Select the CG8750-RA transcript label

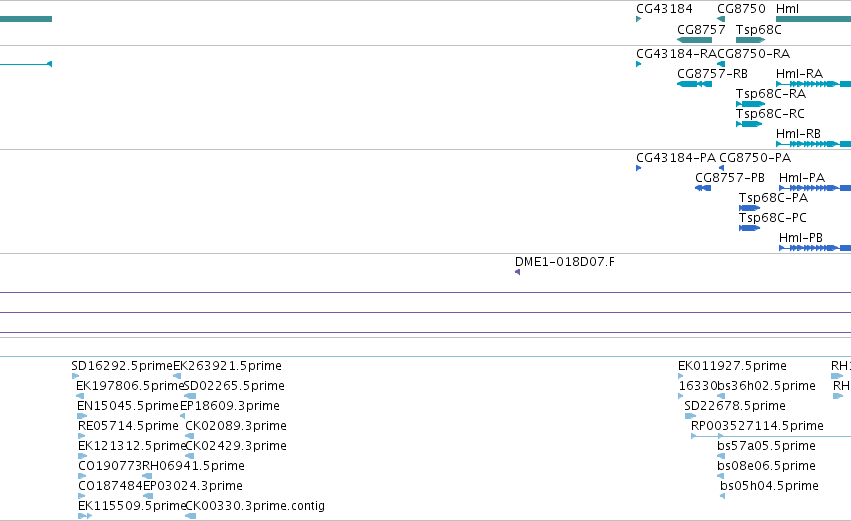[754, 54]
